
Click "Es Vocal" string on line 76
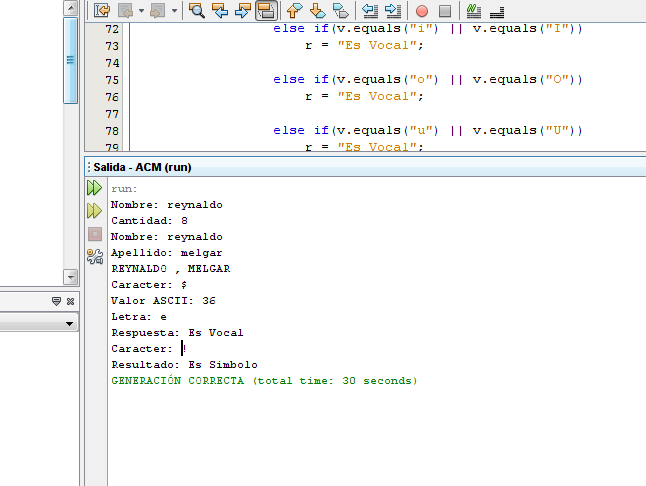point(379,96)
